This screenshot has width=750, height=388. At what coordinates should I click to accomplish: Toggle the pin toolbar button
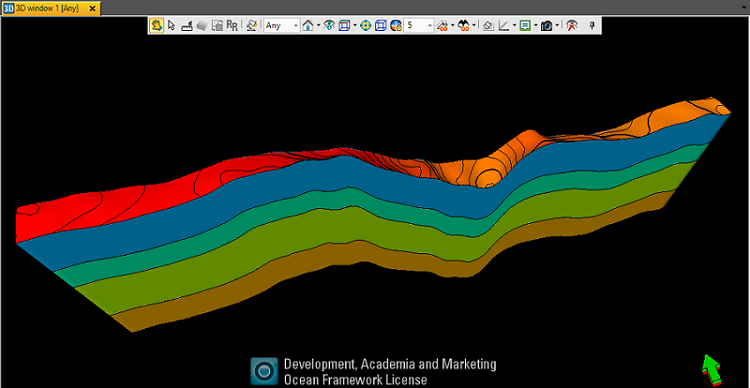[x=592, y=26]
